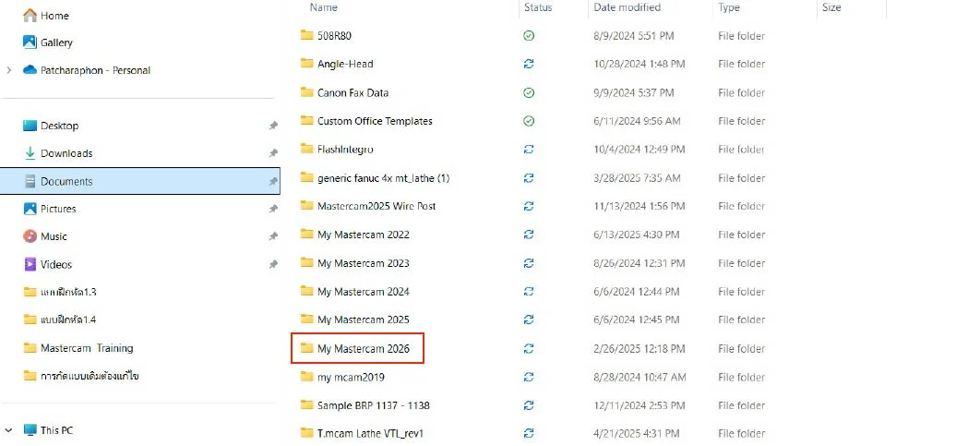Image resolution: width=980 pixels, height=446 pixels.
Task: Click My Mastercam 2025 folder icon
Action: point(306,319)
